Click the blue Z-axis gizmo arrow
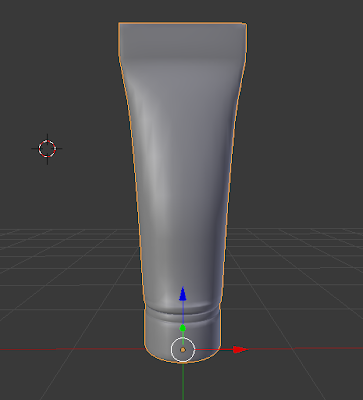Screen dimensions: 363x400 (x=182, y=294)
